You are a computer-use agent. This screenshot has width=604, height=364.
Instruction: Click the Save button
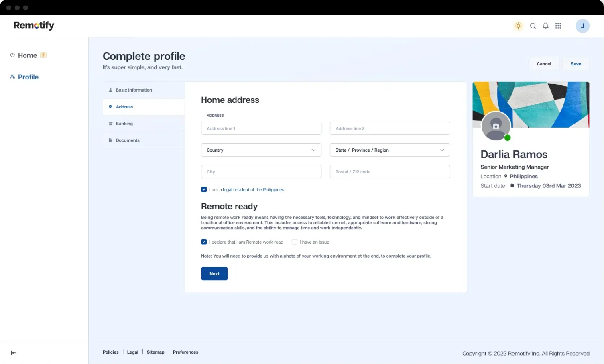pyautogui.click(x=576, y=64)
